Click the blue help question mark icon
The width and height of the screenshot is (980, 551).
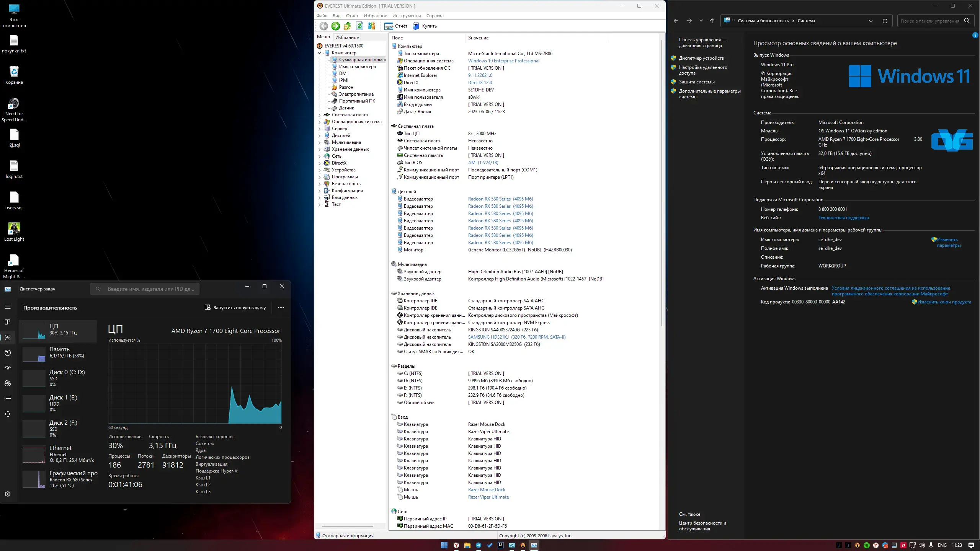[x=975, y=35]
